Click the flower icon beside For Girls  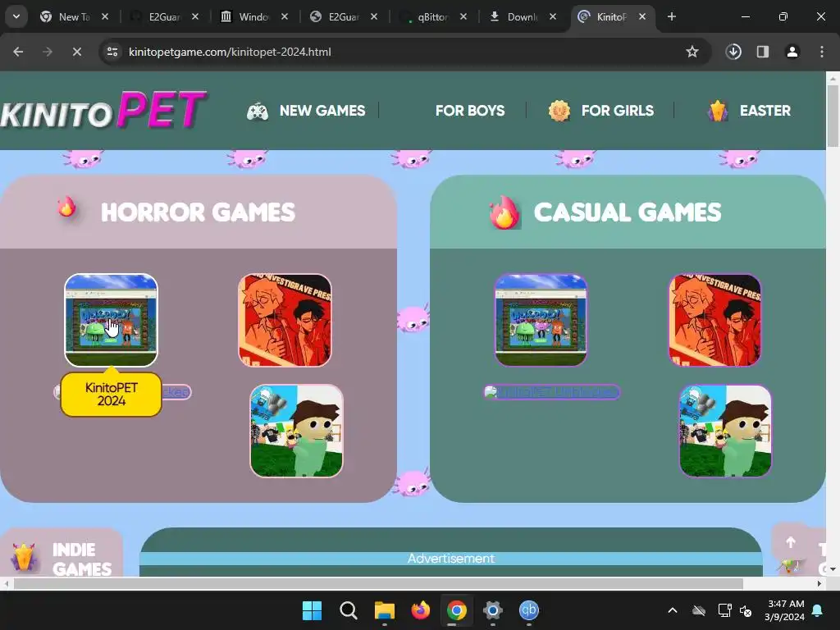pyautogui.click(x=559, y=111)
